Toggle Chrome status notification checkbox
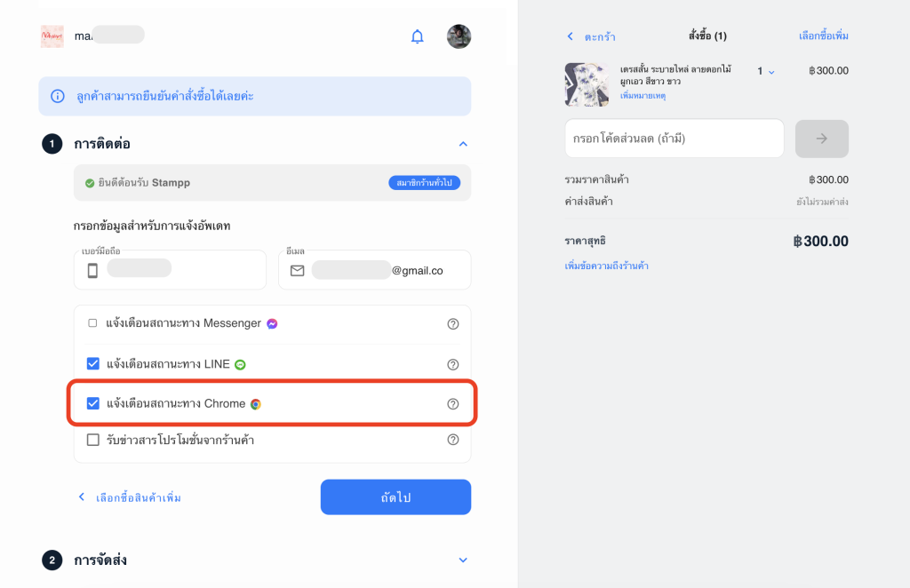Image resolution: width=910 pixels, height=588 pixels. pos(92,403)
